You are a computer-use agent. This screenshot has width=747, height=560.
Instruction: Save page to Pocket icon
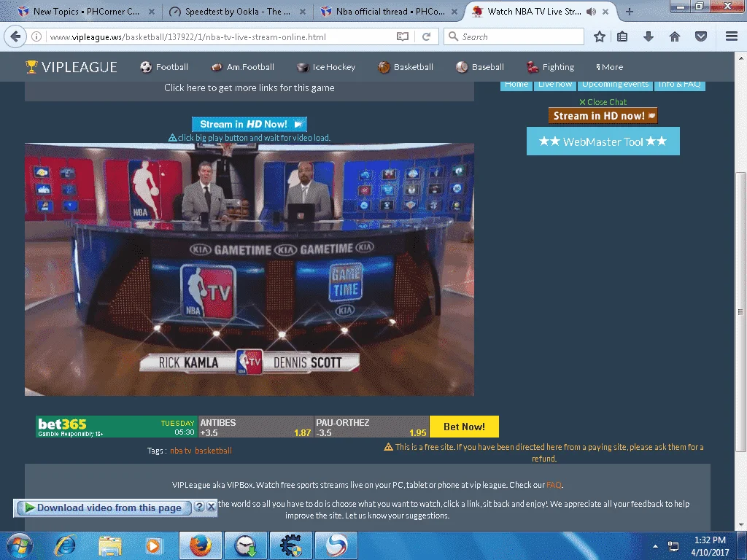tap(701, 36)
